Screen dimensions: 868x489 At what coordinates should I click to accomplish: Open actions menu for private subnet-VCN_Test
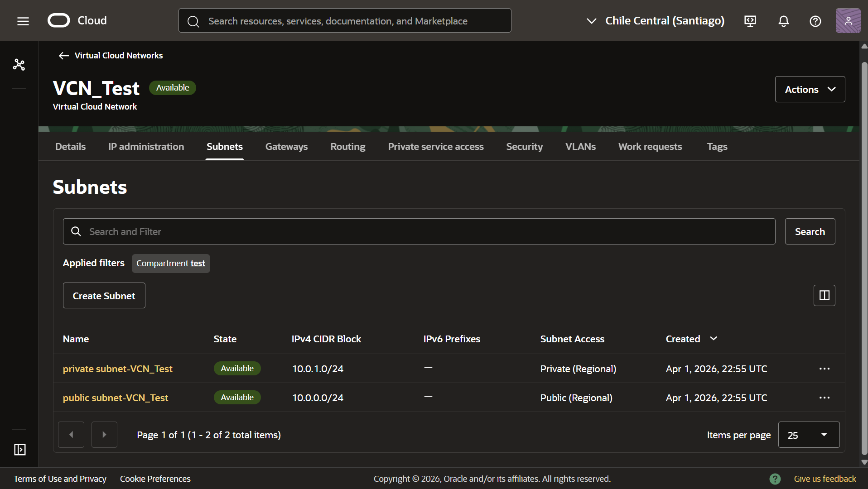(x=825, y=369)
